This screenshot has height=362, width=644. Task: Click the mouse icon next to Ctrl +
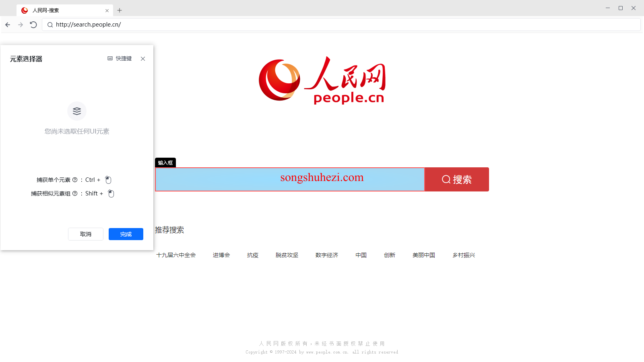point(108,180)
